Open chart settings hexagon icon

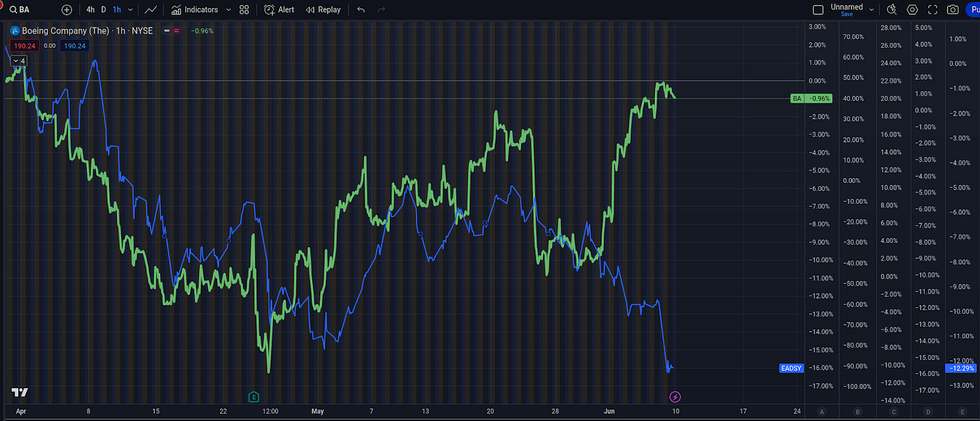pos(912,9)
